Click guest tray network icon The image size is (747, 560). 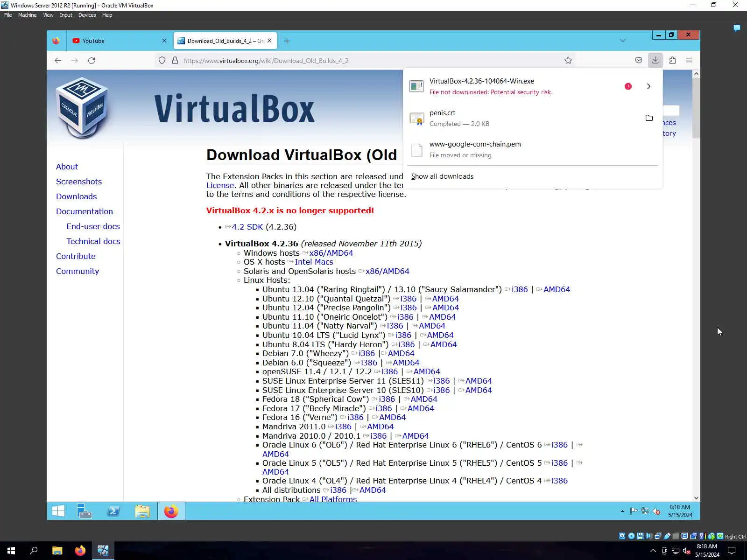coord(645,511)
